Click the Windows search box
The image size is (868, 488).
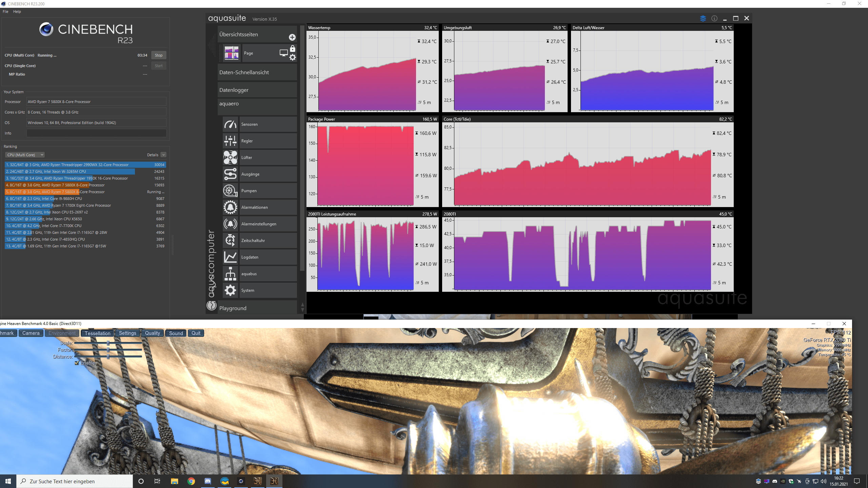(x=75, y=481)
